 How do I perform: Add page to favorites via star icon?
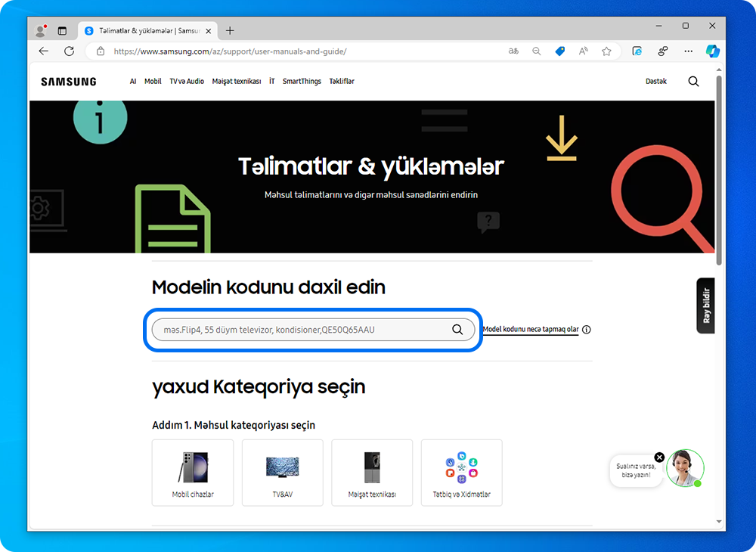(606, 51)
